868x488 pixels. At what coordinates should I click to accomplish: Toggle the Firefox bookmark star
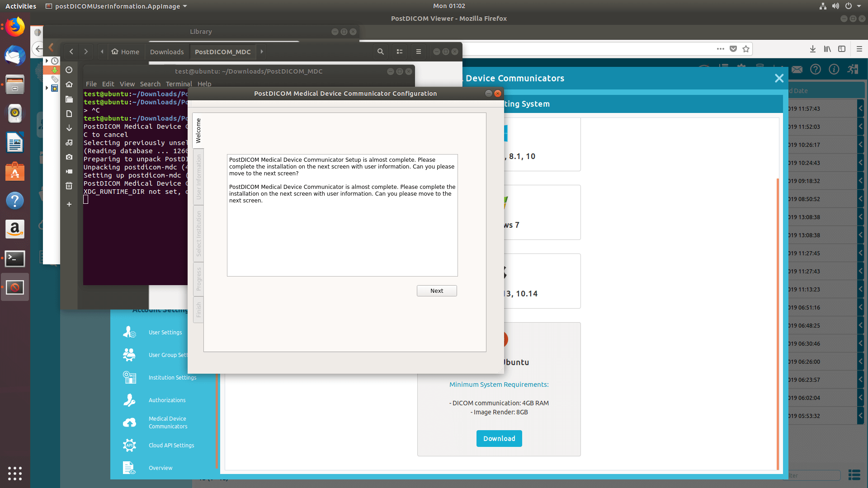point(746,49)
